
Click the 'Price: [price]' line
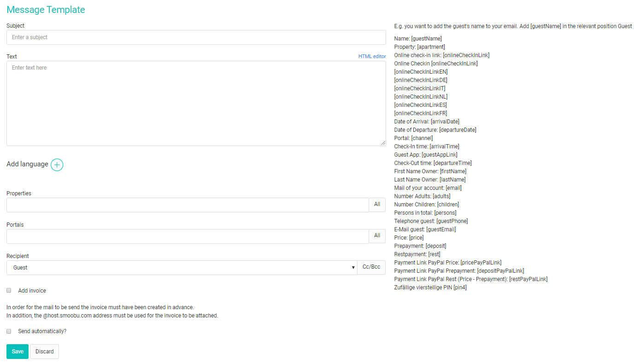click(x=409, y=238)
